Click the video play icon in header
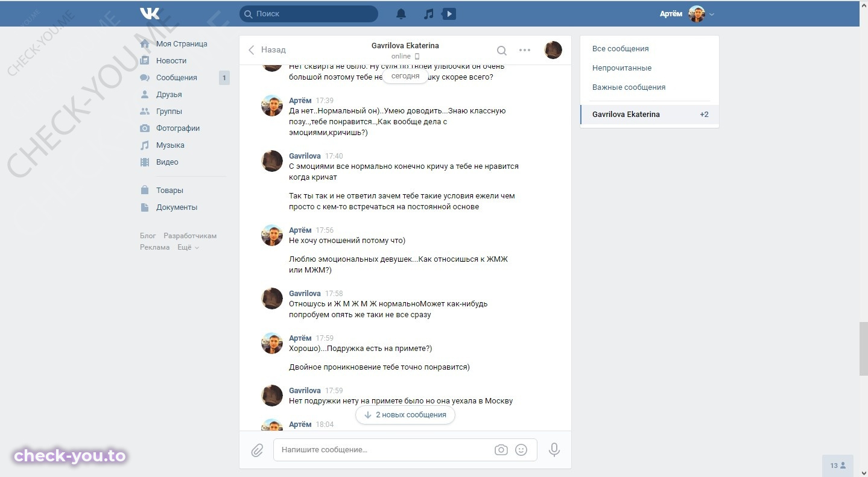 coord(448,13)
